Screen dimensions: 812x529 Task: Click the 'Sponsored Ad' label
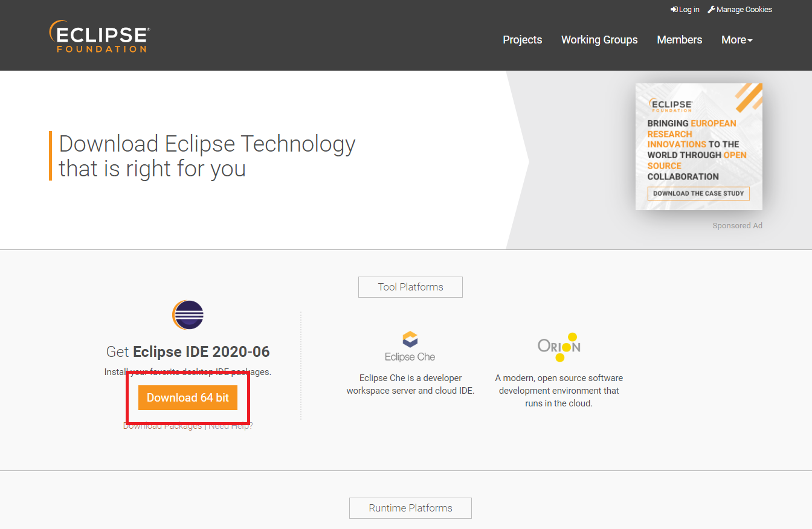point(737,225)
